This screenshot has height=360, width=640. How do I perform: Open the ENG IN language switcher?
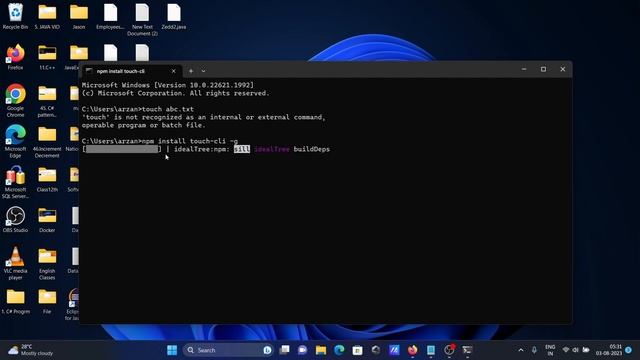tap(550, 350)
